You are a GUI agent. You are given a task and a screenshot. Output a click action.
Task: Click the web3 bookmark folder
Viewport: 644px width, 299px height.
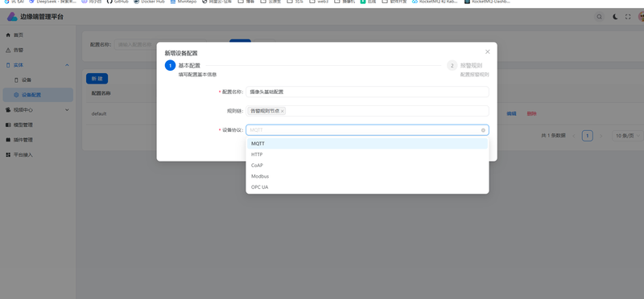tap(319, 2)
